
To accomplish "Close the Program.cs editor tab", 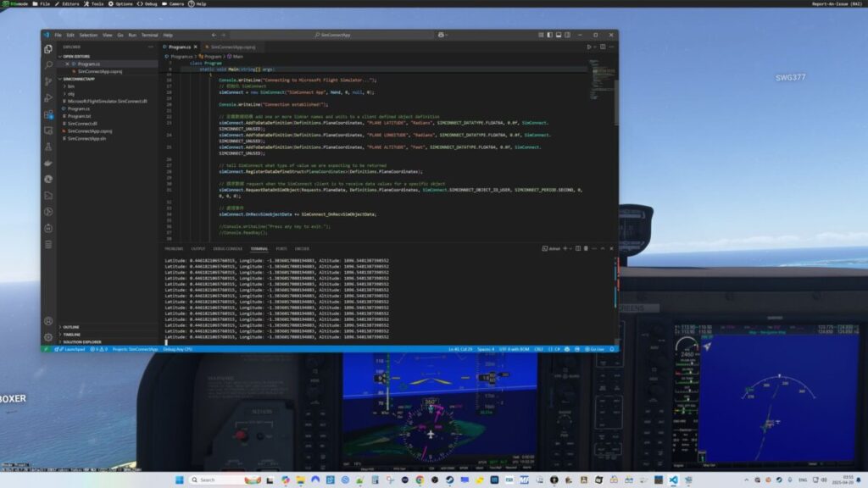I will click(x=196, y=47).
